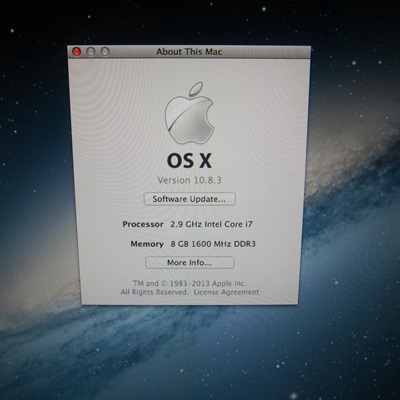Click the TM symbol text in the footer
The width and height of the screenshot is (400, 400).
coord(138,284)
